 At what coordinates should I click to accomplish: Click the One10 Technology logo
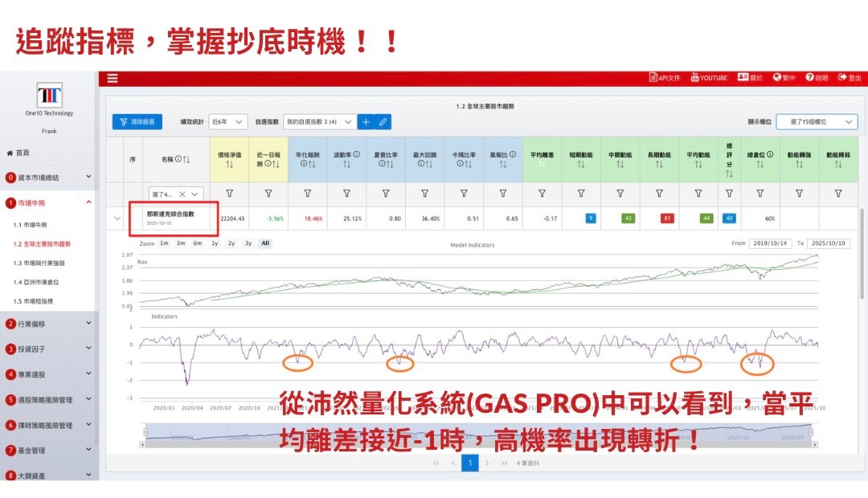(x=49, y=95)
